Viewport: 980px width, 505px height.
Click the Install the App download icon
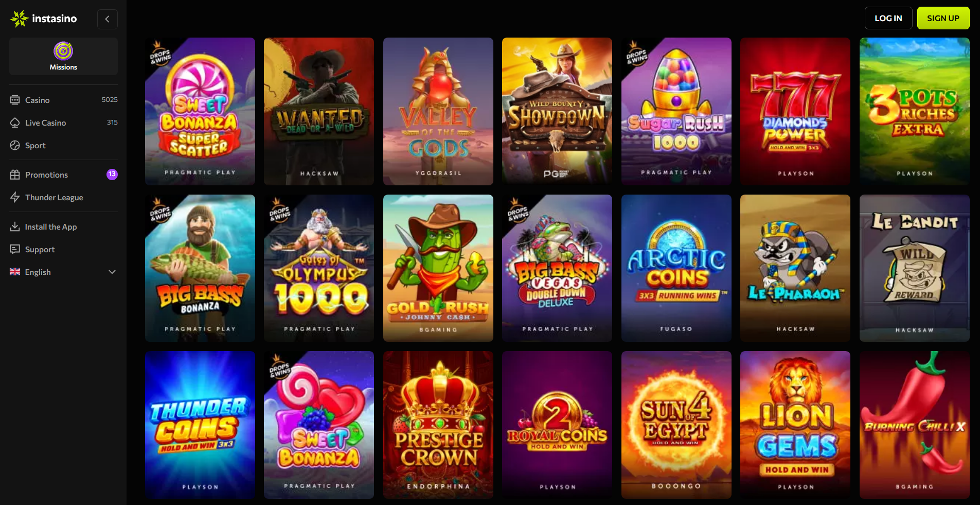(15, 227)
